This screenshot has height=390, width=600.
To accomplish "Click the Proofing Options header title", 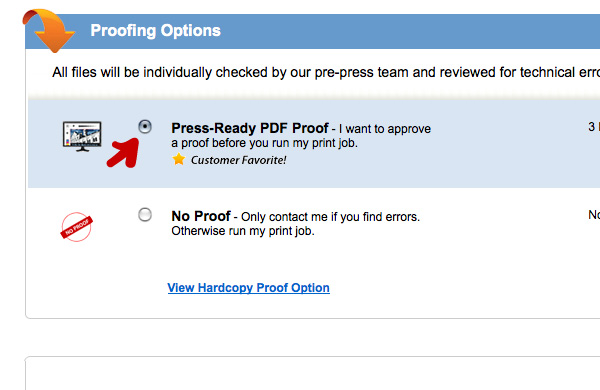I will tap(155, 31).
